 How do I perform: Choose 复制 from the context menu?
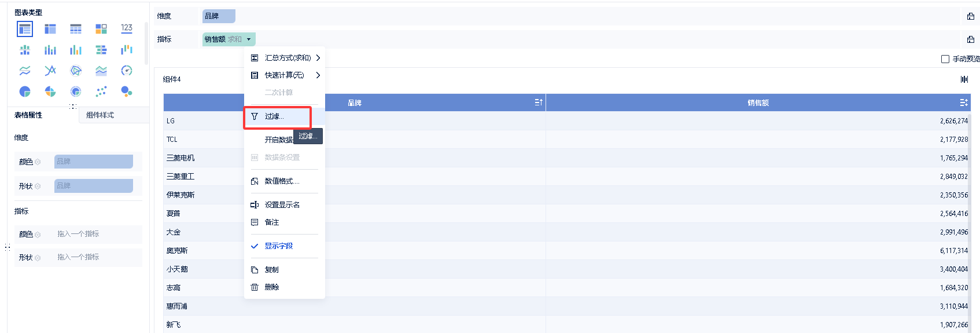click(284, 270)
